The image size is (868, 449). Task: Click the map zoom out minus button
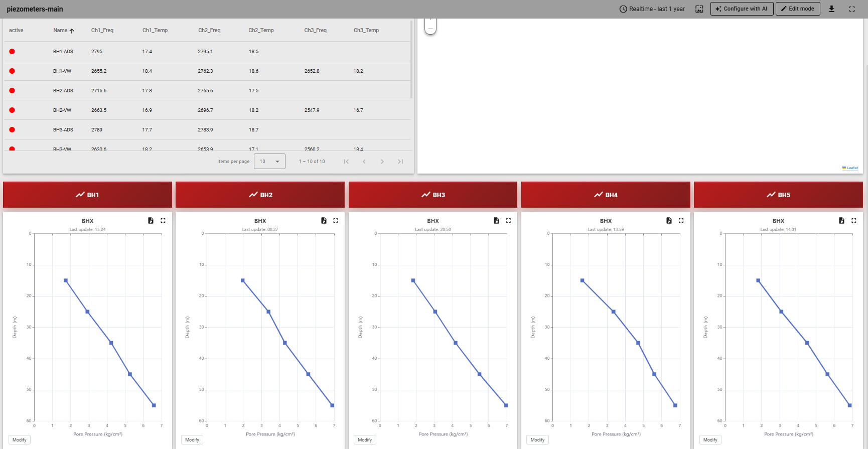[430, 29]
